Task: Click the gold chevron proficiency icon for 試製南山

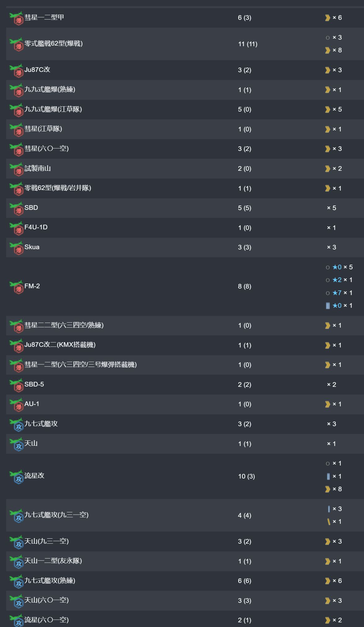Action: click(x=327, y=169)
